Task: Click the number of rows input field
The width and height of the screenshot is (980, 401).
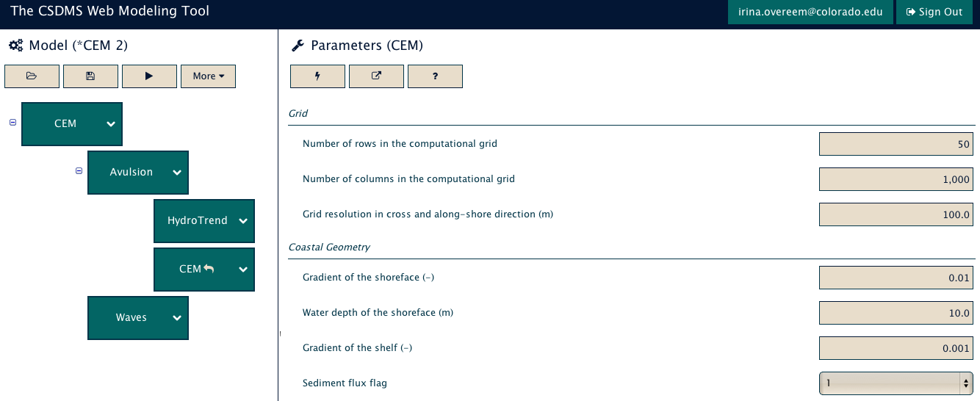Action: coord(896,144)
